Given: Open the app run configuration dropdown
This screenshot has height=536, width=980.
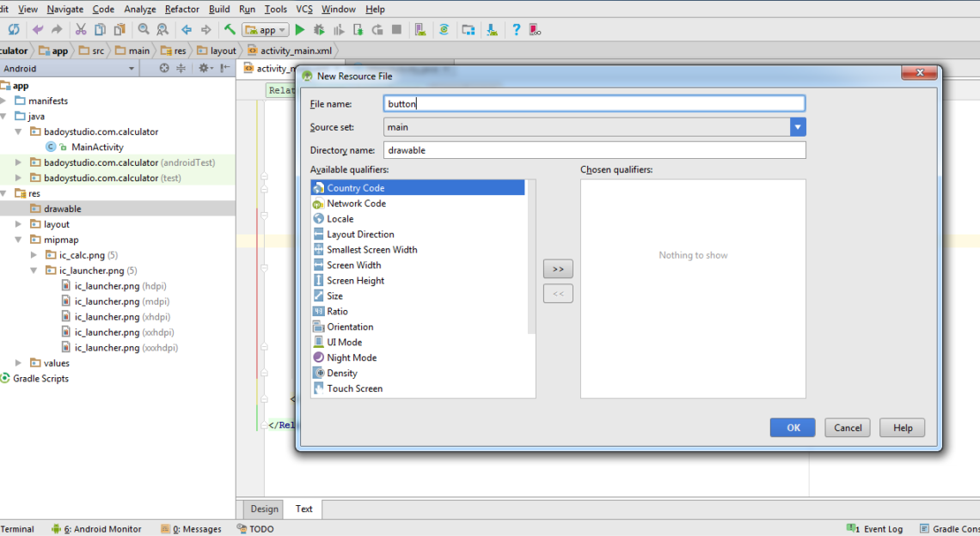Looking at the screenshot, I should (266, 29).
